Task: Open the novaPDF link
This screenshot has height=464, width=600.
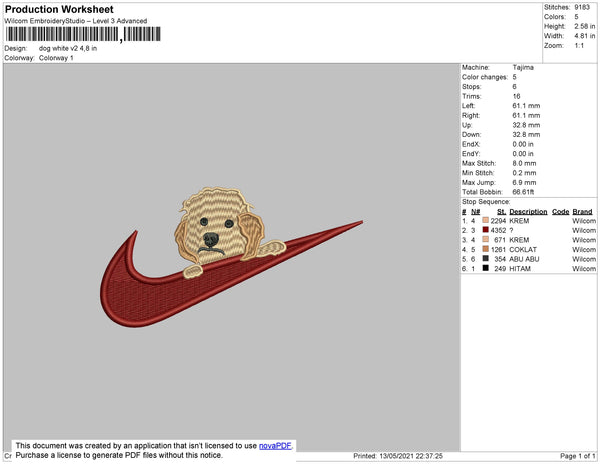Action: pos(275,446)
